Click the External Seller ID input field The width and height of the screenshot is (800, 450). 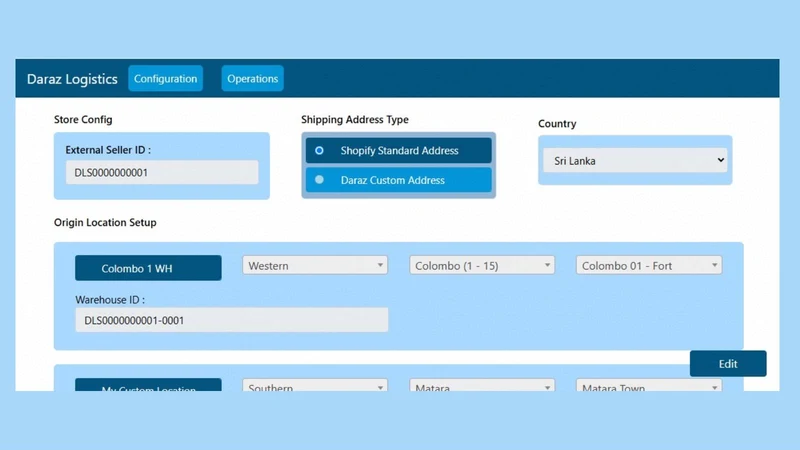click(x=162, y=172)
